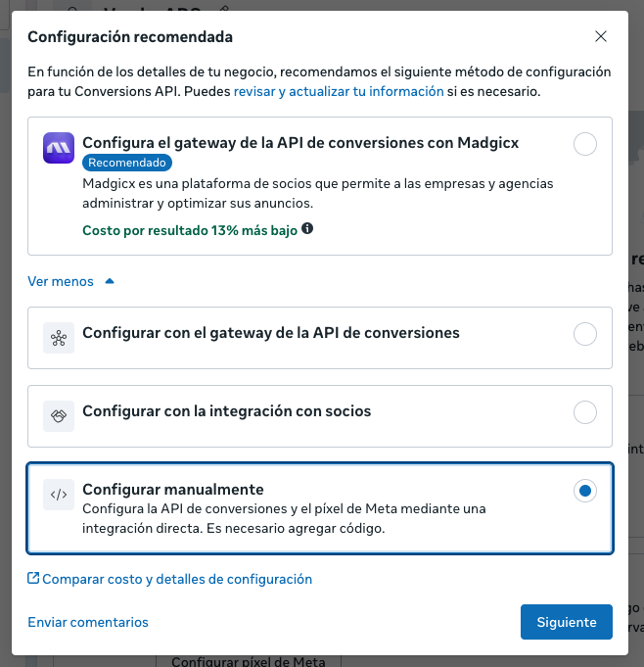Image resolution: width=644 pixels, height=667 pixels.
Task: Select the conversions API gateway radio button
Action: click(584, 334)
